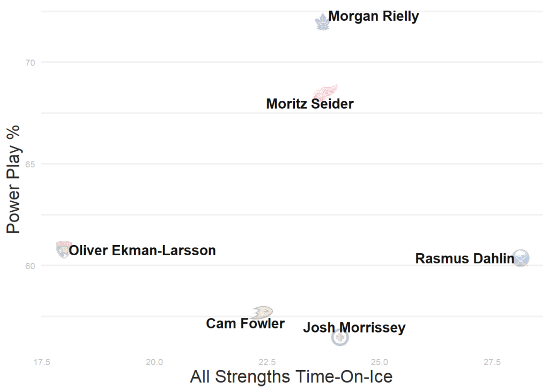Click the 17.5 x-axis tick label

pos(41,362)
